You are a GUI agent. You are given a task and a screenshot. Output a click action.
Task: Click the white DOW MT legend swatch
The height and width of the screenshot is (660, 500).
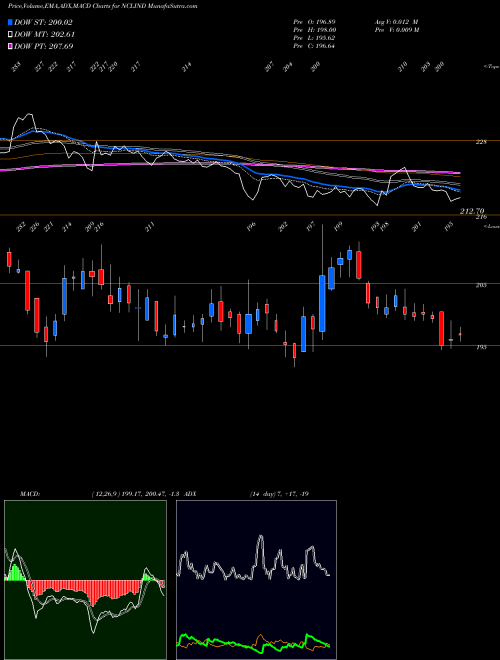click(x=10, y=34)
